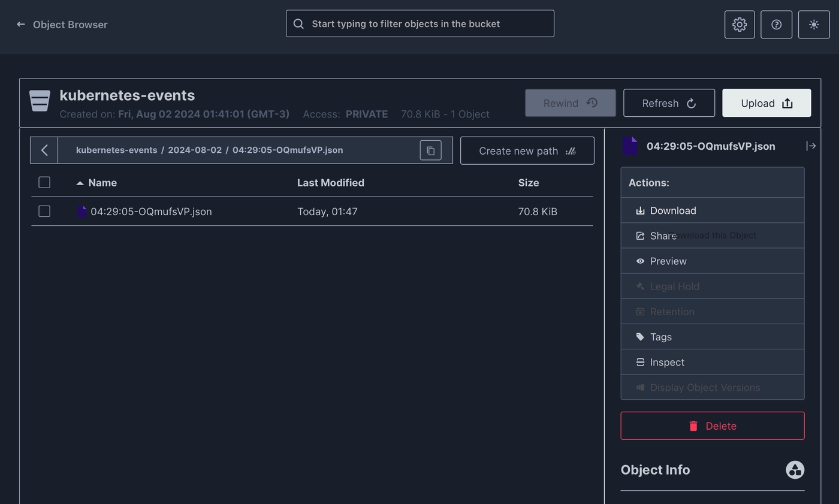
Task: Click the kubernetes-events bucket icon
Action: [40, 101]
